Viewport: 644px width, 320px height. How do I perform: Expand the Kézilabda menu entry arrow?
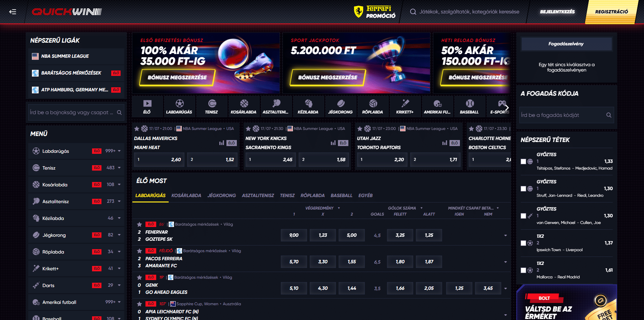point(119,218)
